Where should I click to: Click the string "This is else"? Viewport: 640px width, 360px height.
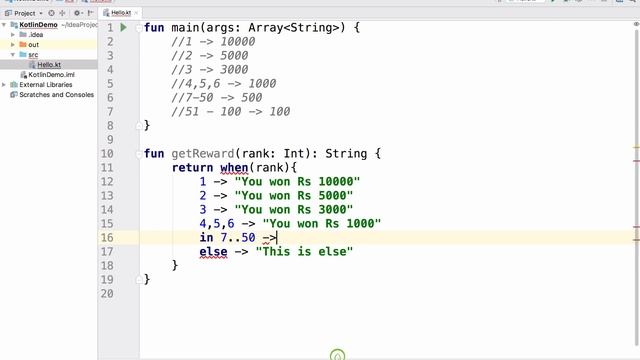point(304,251)
